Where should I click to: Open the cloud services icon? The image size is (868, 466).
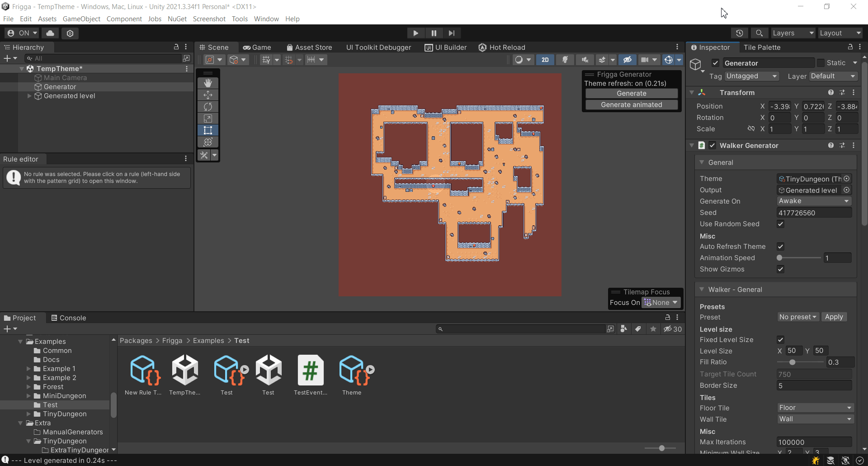[50, 33]
